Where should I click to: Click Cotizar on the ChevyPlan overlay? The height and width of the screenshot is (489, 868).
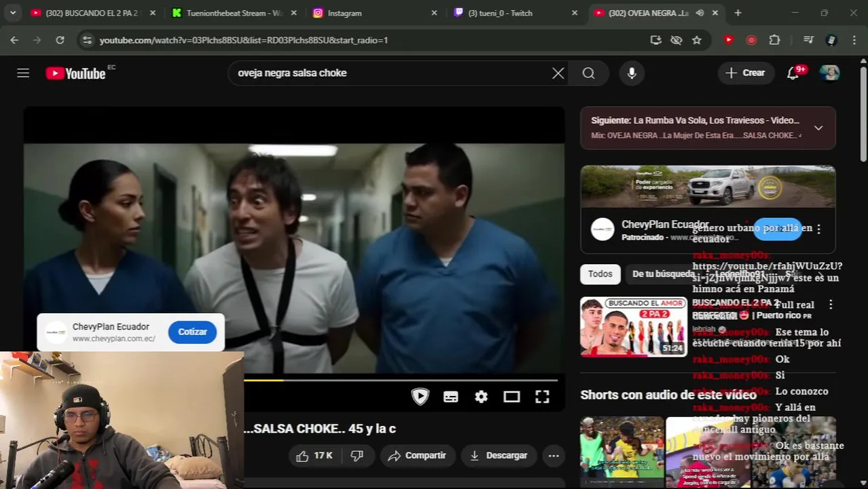[x=192, y=332]
